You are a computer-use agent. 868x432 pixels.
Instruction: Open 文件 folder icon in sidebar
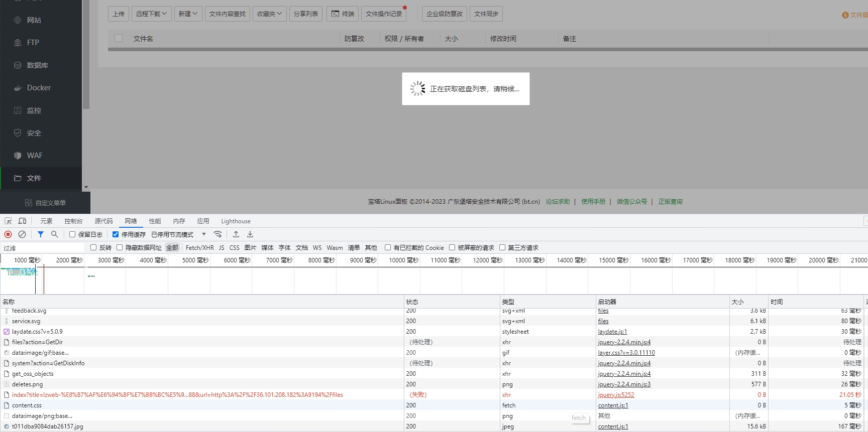(18, 178)
